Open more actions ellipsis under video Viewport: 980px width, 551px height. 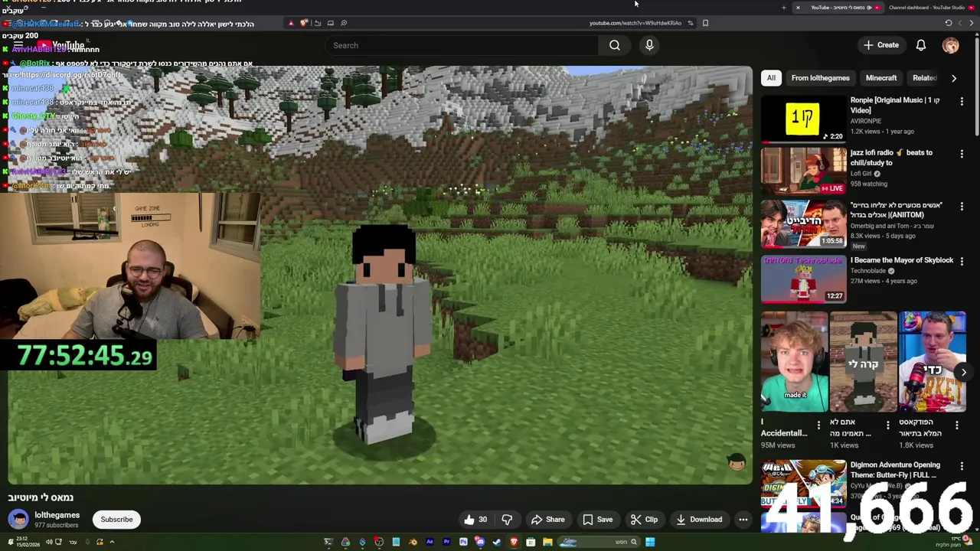click(x=743, y=520)
